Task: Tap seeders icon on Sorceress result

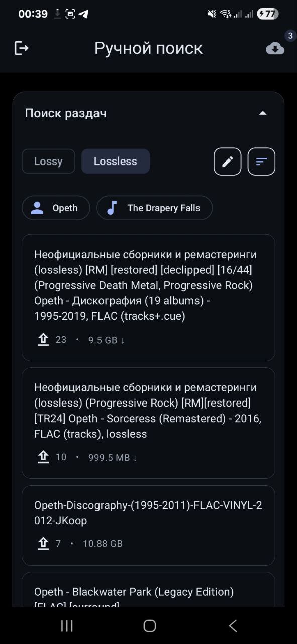Action: coord(43,457)
